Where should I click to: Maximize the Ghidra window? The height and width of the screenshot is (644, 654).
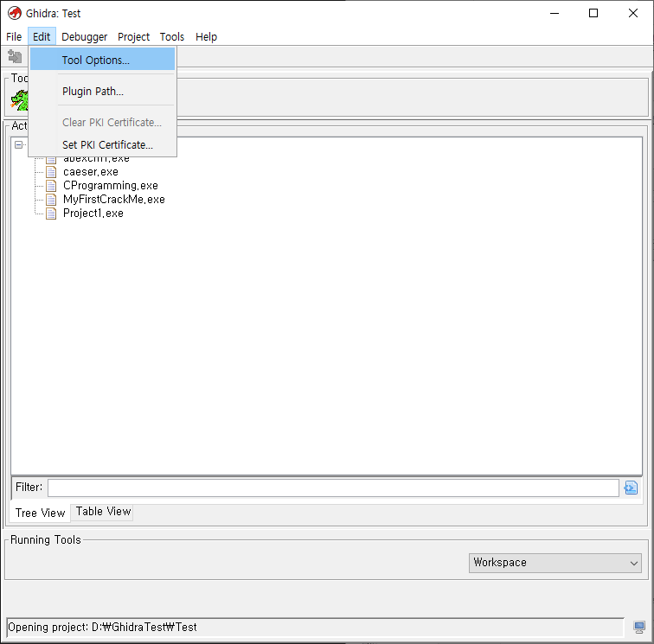click(x=593, y=13)
